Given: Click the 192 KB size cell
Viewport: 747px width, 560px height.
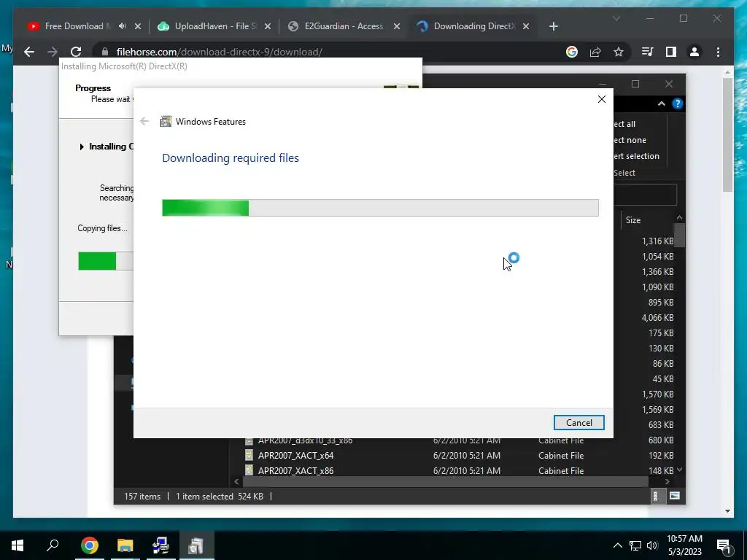Looking at the screenshot, I should point(661,455).
